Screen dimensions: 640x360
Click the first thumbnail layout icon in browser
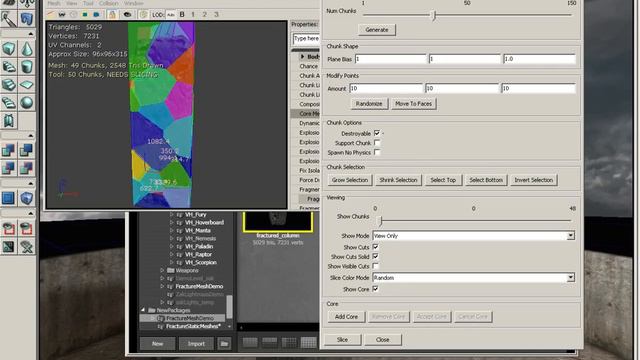coord(250,343)
